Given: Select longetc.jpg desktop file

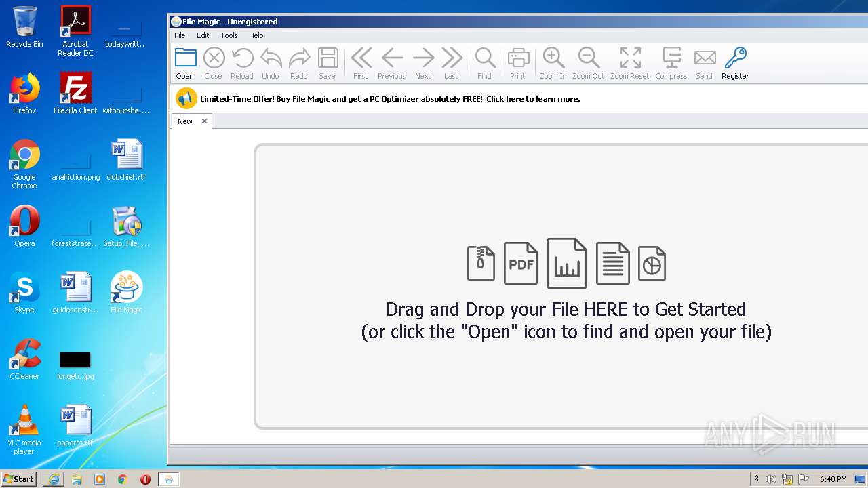Looking at the screenshot, I should tap(75, 365).
